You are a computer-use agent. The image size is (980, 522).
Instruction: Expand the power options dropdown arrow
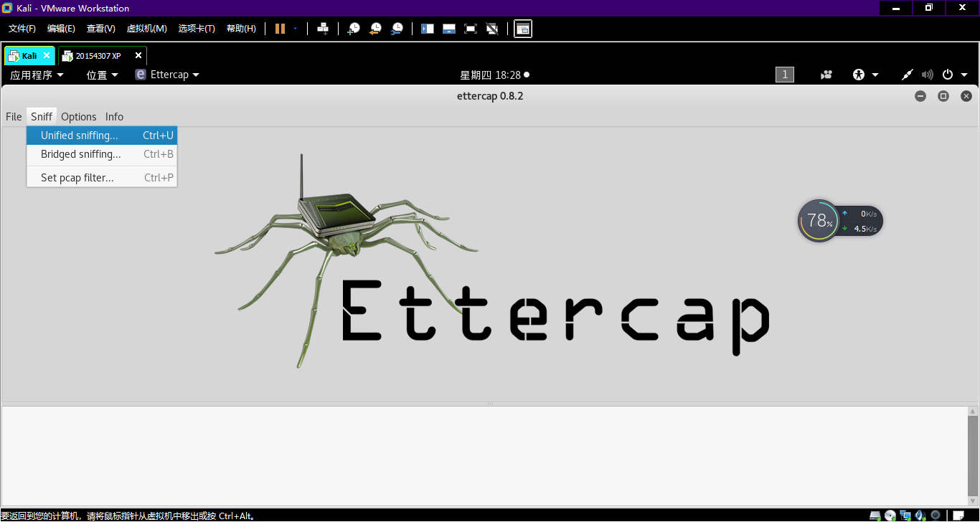[964, 75]
